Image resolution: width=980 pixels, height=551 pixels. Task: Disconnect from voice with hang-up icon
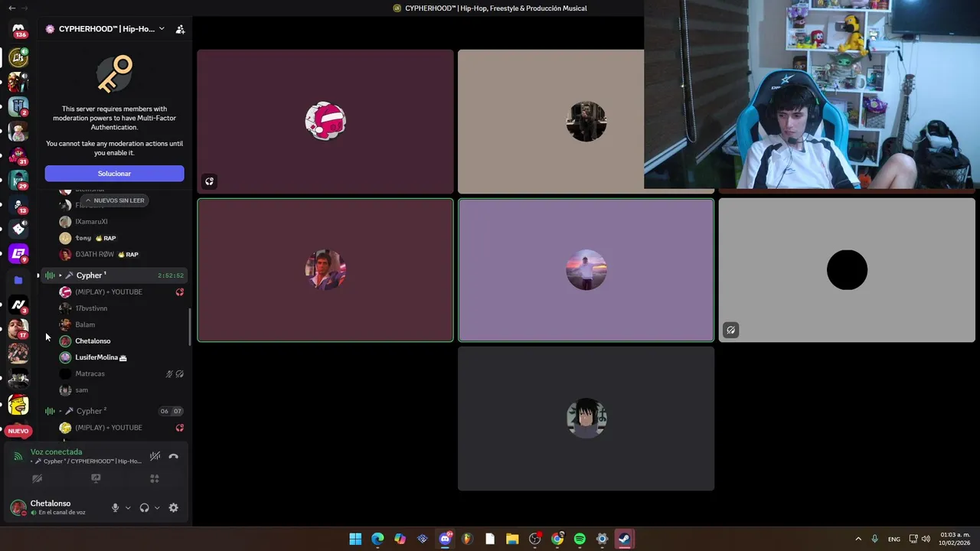click(x=174, y=456)
